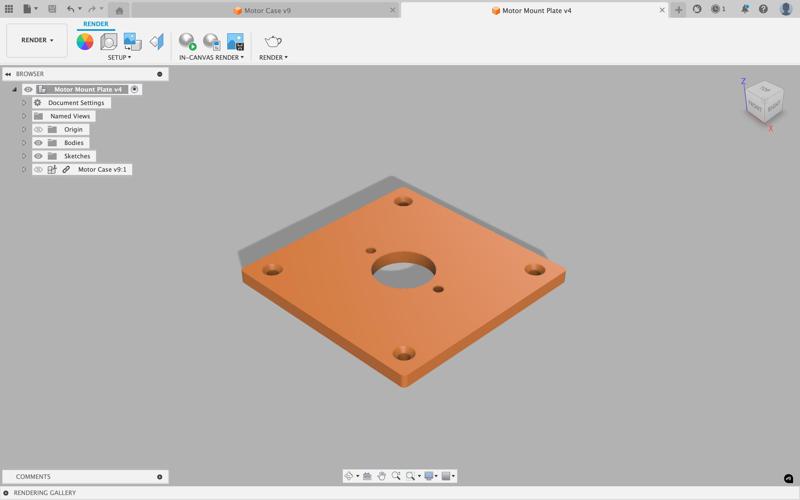Expand the Motor Case v9:1 component
The height and width of the screenshot is (500, 800).
click(x=23, y=169)
